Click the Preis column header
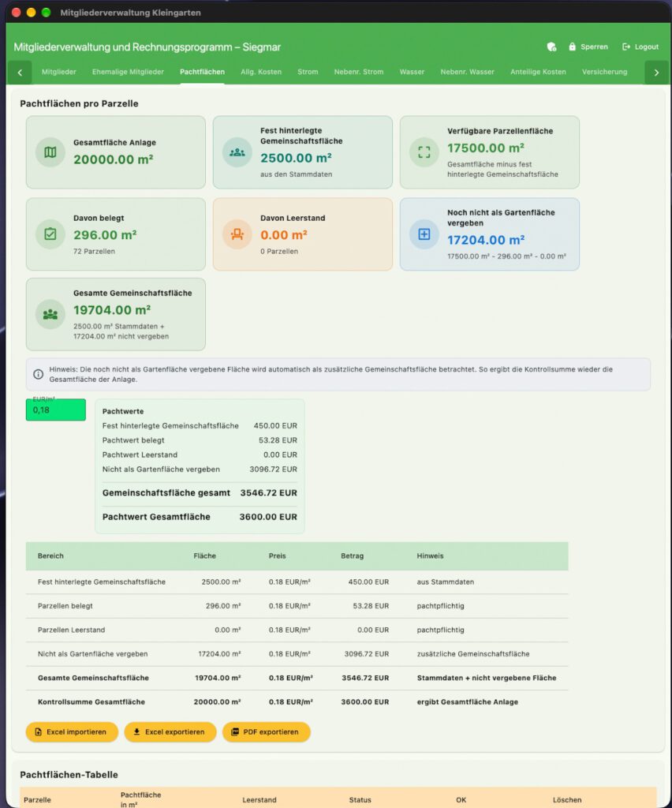The image size is (672, 808). click(x=277, y=556)
